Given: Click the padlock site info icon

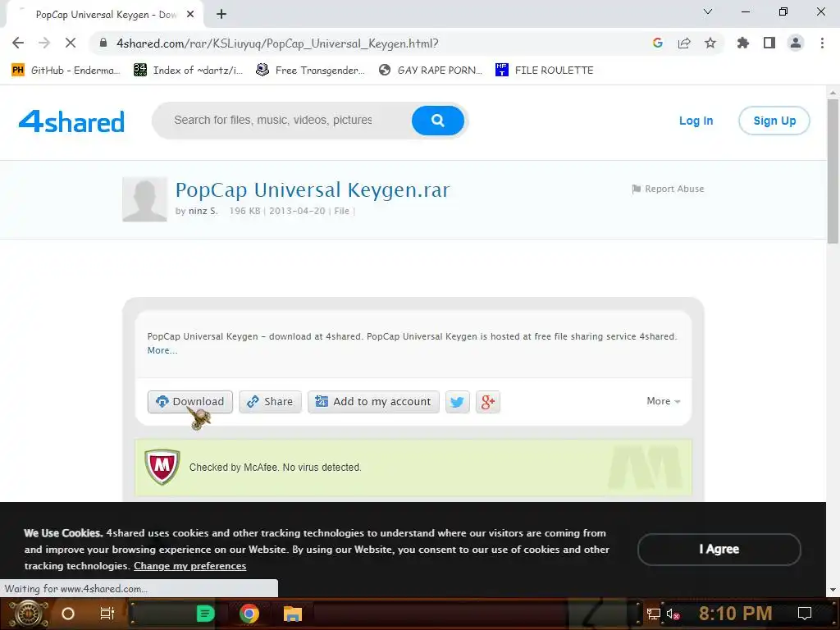Looking at the screenshot, I should (103, 43).
